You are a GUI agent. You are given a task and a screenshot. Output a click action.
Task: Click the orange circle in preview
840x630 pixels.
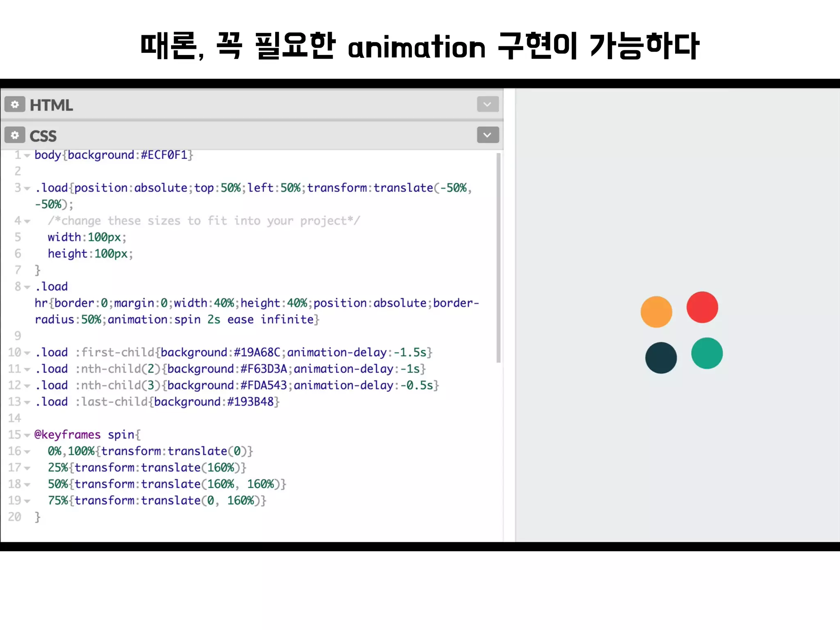coord(656,312)
